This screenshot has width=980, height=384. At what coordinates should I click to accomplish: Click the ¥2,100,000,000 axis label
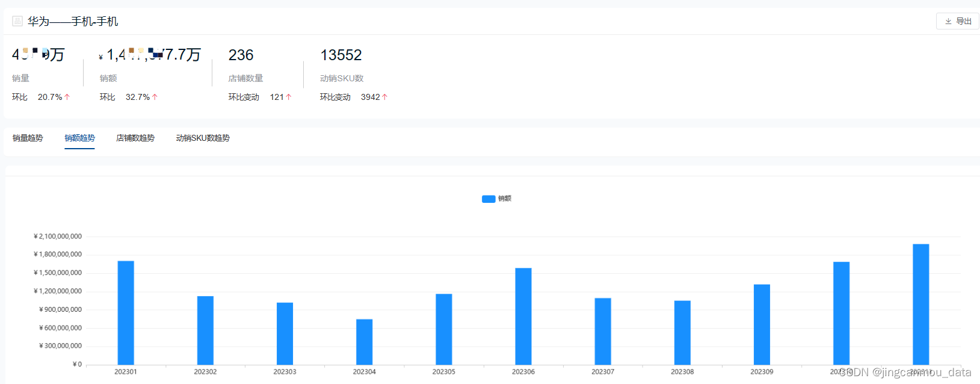58,237
